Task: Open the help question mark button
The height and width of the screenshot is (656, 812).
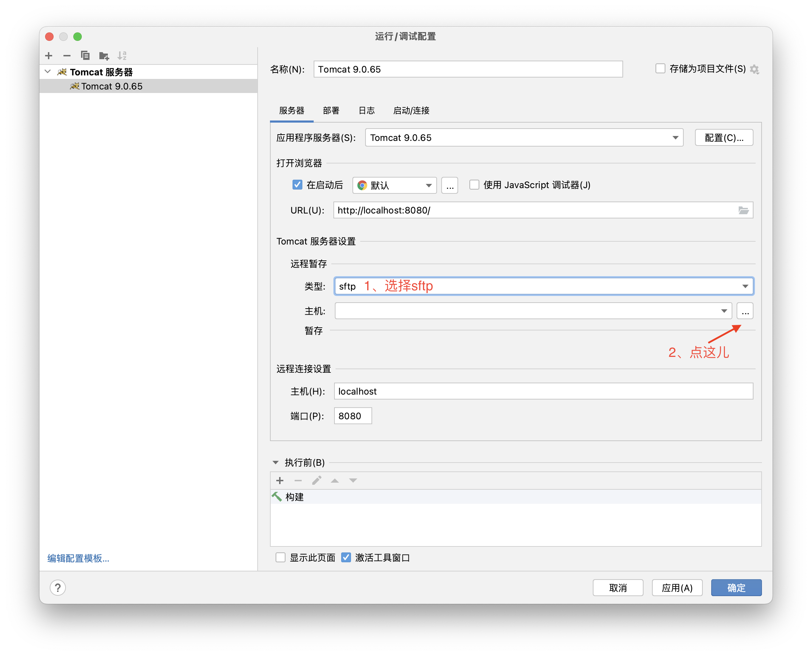Action: pyautogui.click(x=58, y=588)
